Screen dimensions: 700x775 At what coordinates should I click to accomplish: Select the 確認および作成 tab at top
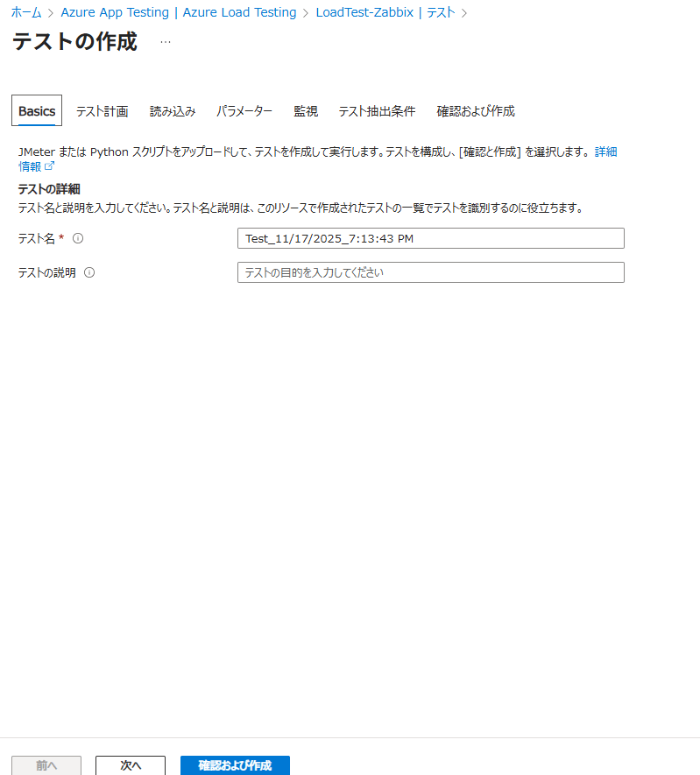click(476, 111)
